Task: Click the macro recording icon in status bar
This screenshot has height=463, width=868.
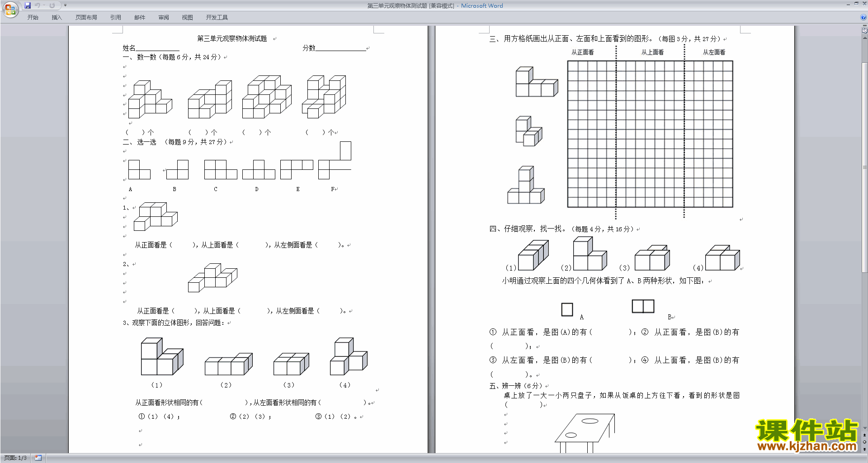Action: 38,458
